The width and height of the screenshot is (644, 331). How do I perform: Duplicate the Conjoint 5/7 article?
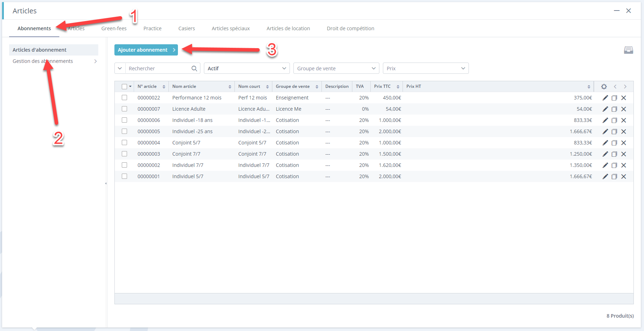click(614, 143)
